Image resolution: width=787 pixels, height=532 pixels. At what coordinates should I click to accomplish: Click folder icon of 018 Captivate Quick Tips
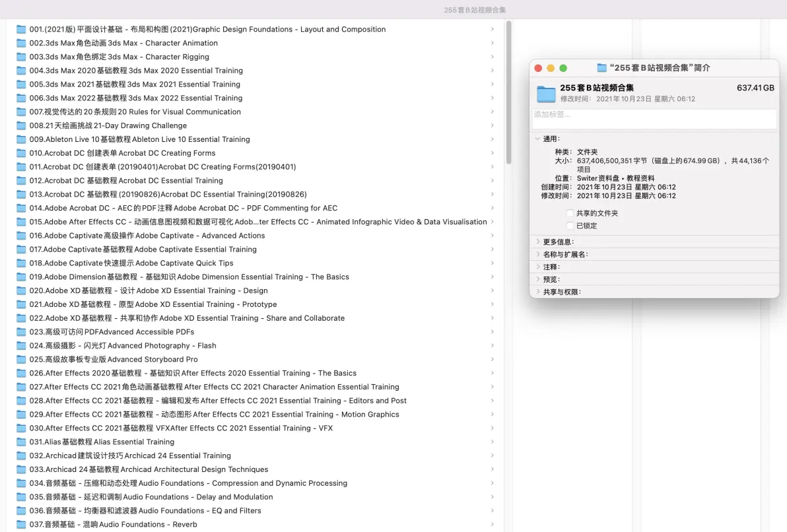(21, 263)
